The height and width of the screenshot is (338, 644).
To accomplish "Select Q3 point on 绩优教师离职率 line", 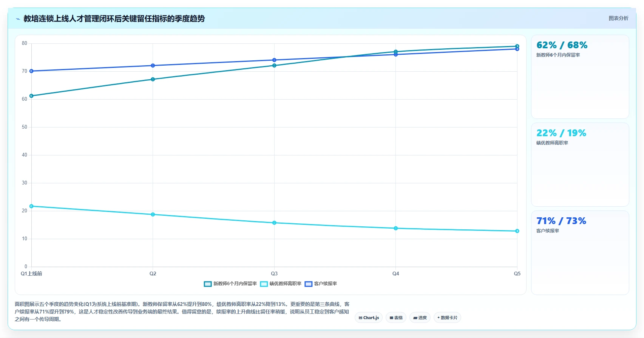I will click(274, 223).
